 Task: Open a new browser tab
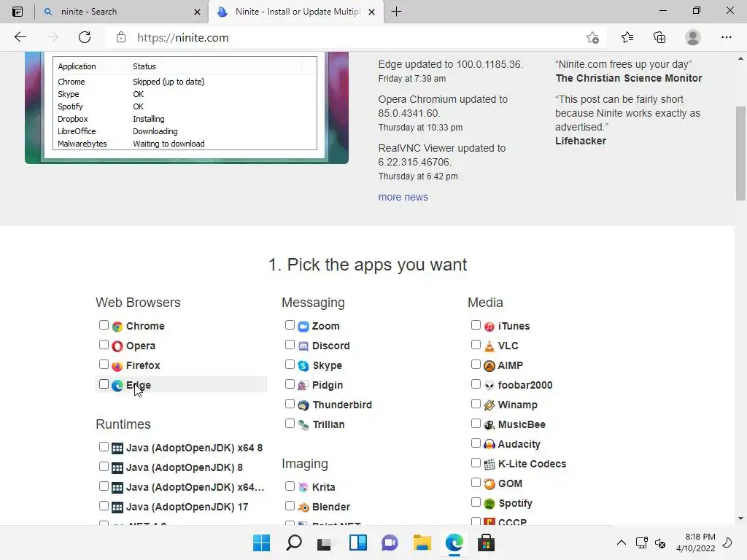(396, 12)
